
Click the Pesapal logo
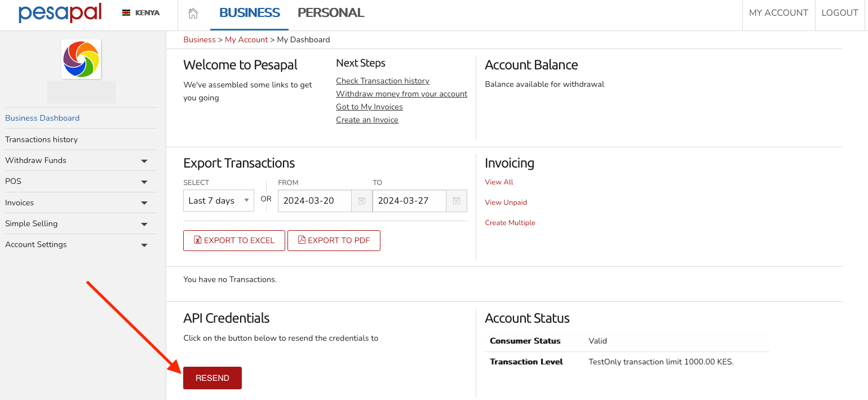pos(60,12)
